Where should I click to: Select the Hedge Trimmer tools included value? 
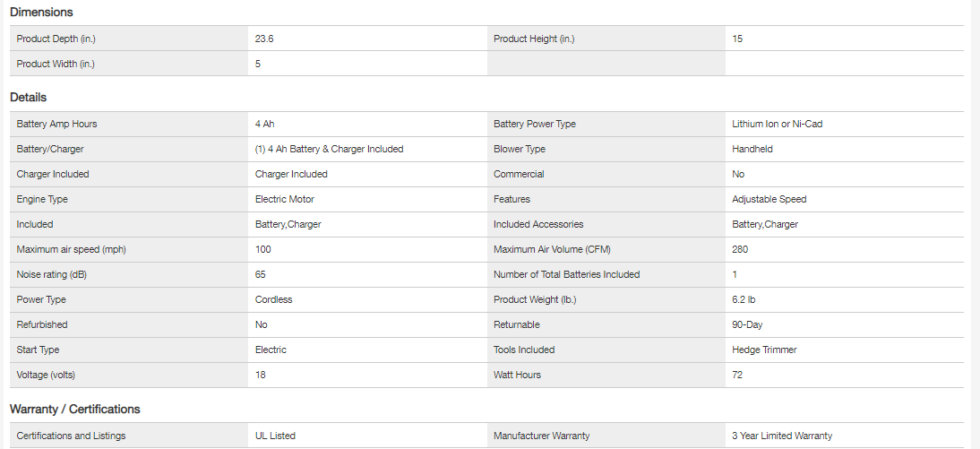[x=764, y=350]
